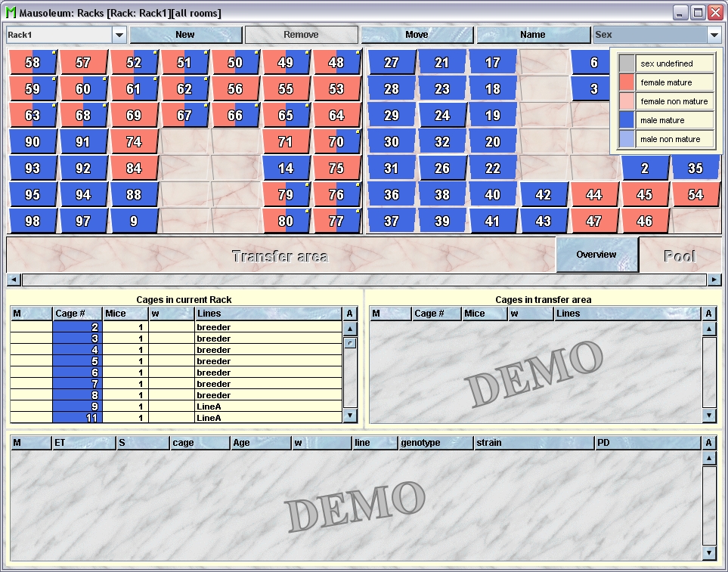Click cage 98 in bottom row
The height and width of the screenshot is (572, 728).
point(33,221)
